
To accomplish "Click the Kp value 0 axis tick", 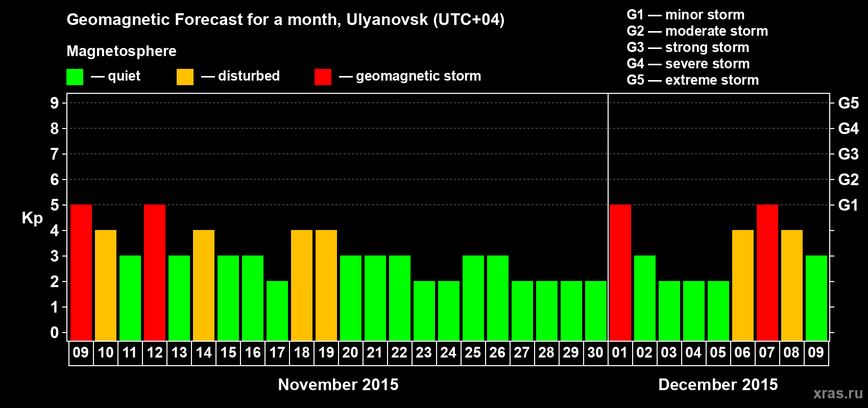I will (x=55, y=333).
